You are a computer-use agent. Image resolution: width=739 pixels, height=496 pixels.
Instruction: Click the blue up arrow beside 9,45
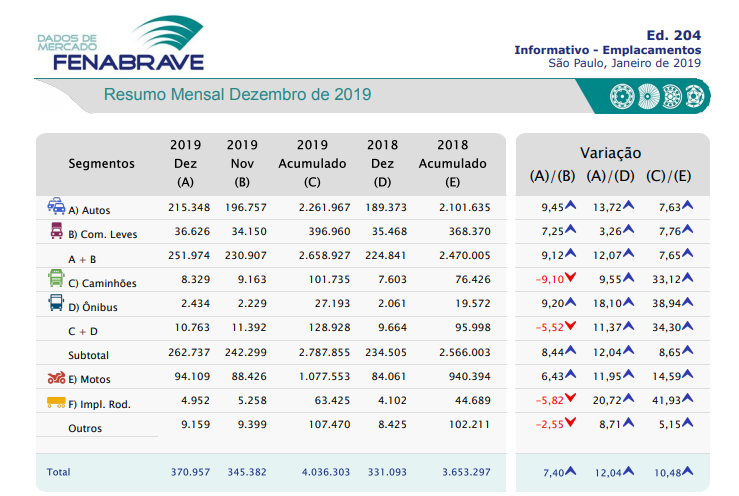coord(571,206)
